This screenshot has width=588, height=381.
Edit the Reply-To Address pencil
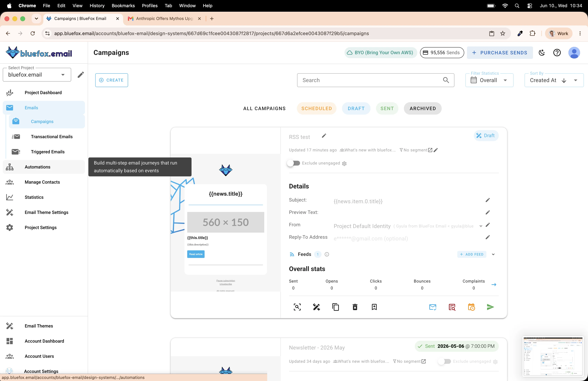487,237
